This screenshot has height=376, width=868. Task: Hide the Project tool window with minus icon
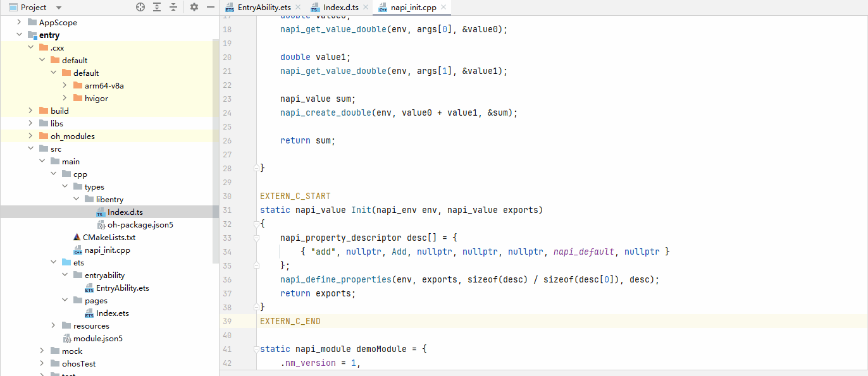point(211,7)
